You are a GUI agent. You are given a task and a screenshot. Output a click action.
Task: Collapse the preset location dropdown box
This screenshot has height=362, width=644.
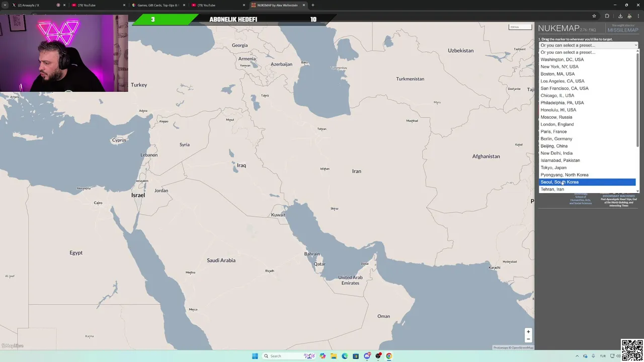pyautogui.click(x=589, y=45)
